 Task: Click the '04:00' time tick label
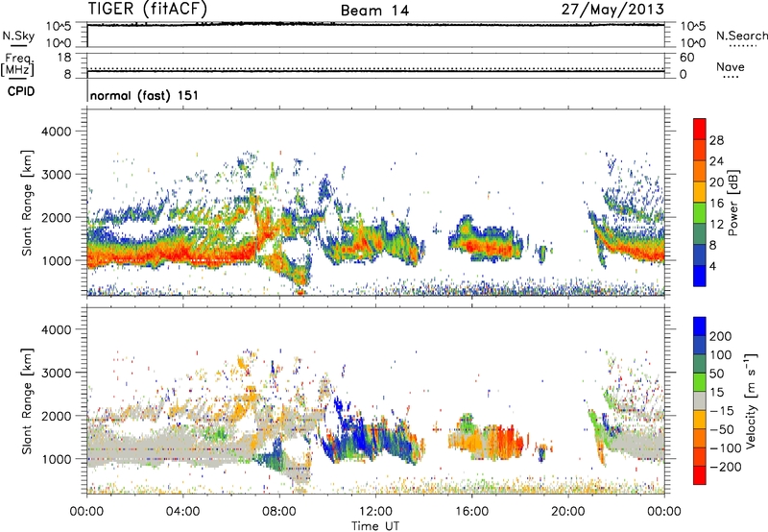tap(182, 512)
